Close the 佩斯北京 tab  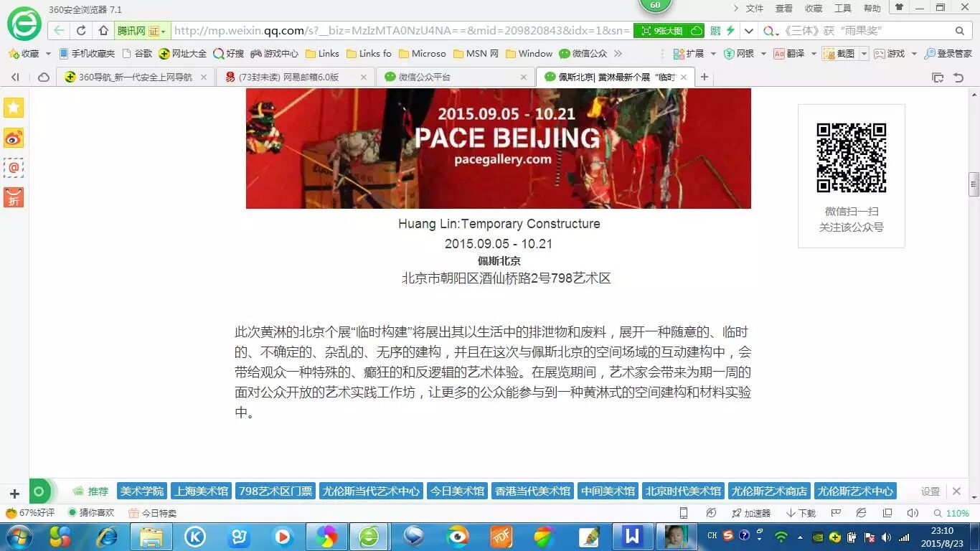click(x=684, y=77)
